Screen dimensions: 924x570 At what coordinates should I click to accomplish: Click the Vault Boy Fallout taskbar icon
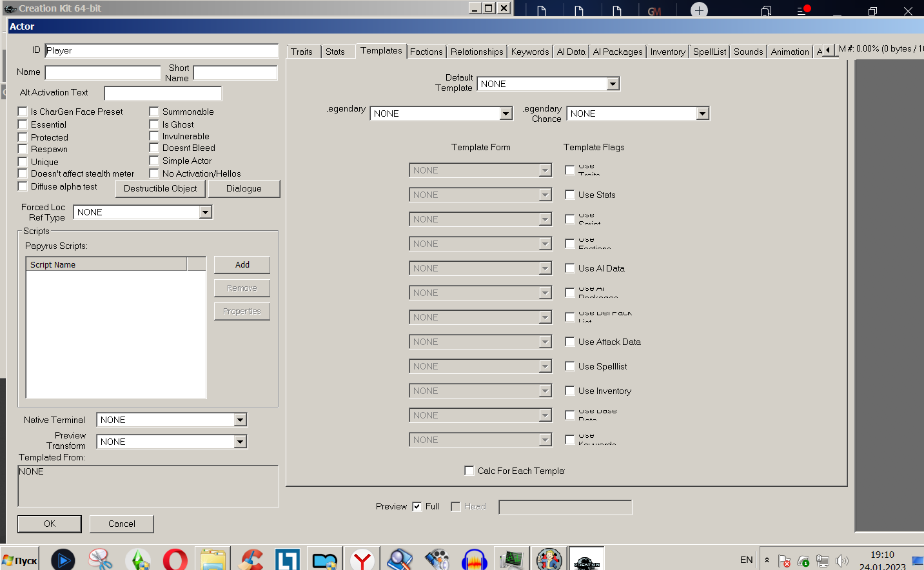[549, 559]
